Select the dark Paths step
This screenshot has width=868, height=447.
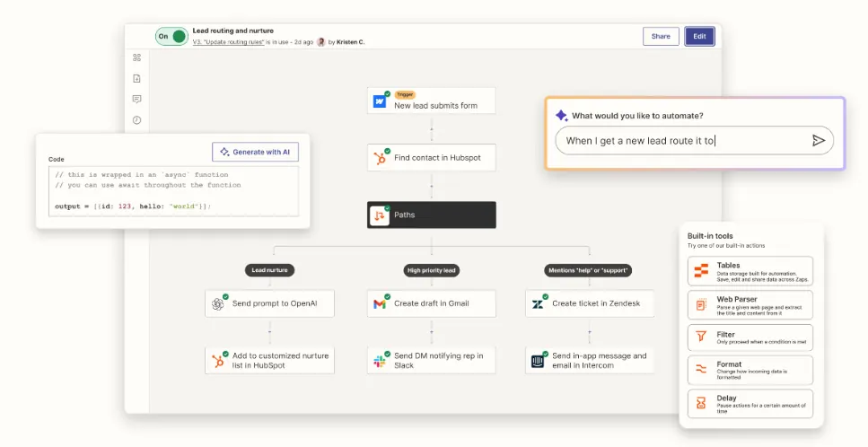(431, 215)
